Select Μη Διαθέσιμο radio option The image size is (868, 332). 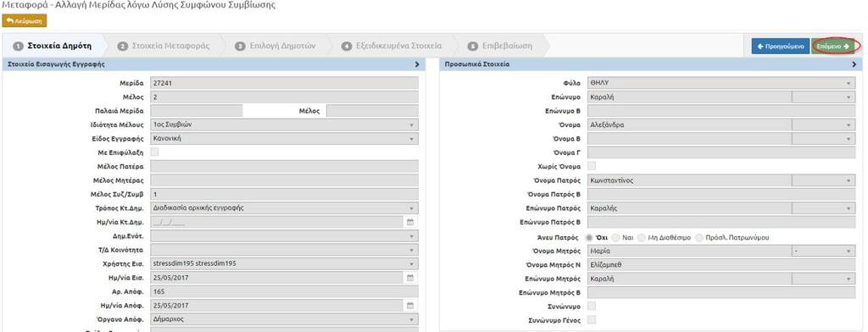point(642,237)
